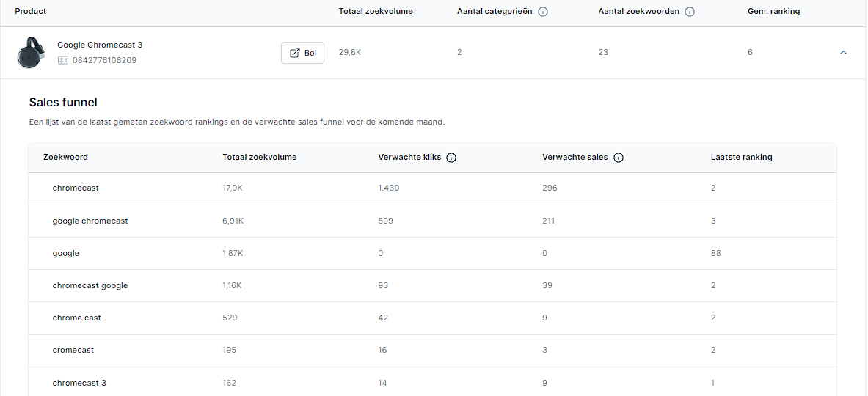Click the 1.430 expected clicks cell
Image resolution: width=868 pixels, height=396 pixels.
pos(389,188)
